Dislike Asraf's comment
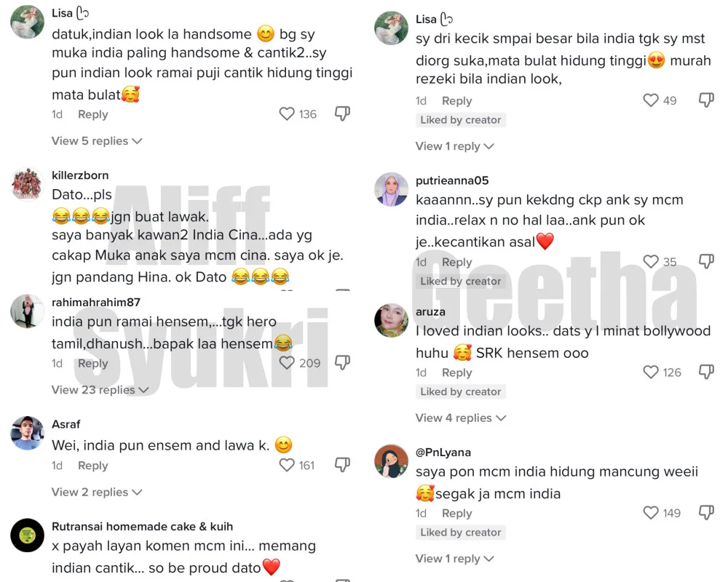728x582 pixels. [x=342, y=465]
